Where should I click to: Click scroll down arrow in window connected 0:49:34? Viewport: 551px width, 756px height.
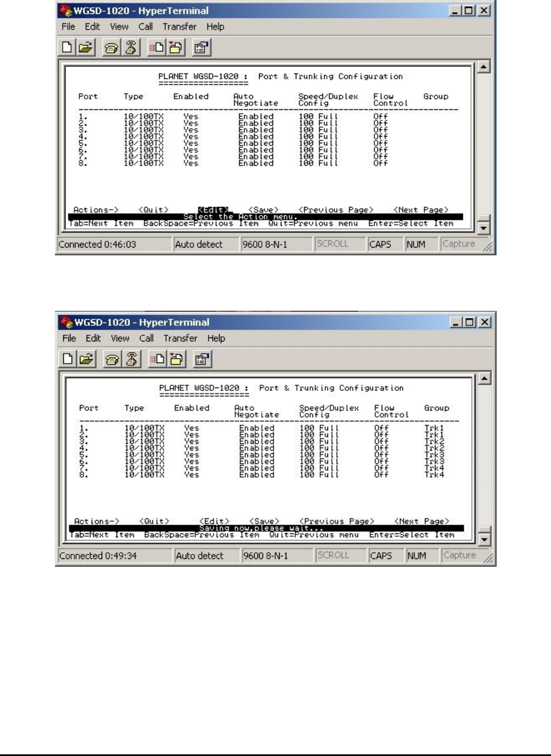click(x=484, y=540)
